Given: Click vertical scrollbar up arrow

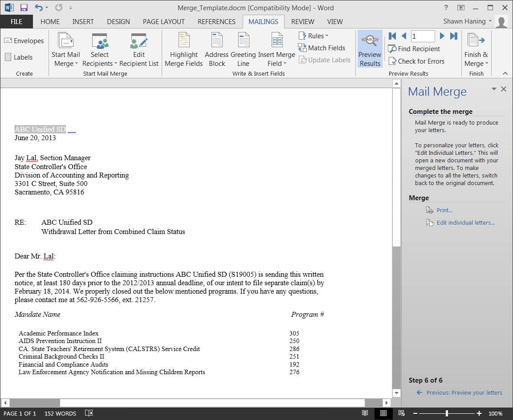Looking at the screenshot, I should [396, 84].
